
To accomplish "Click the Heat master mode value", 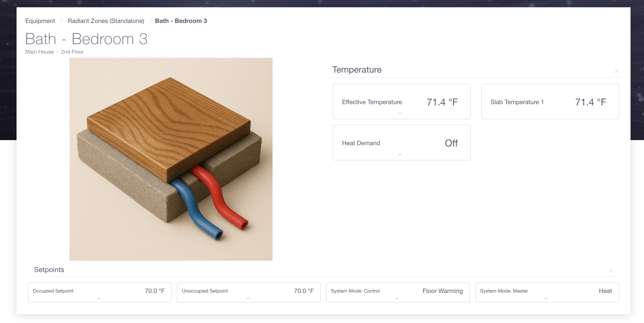I will (605, 291).
